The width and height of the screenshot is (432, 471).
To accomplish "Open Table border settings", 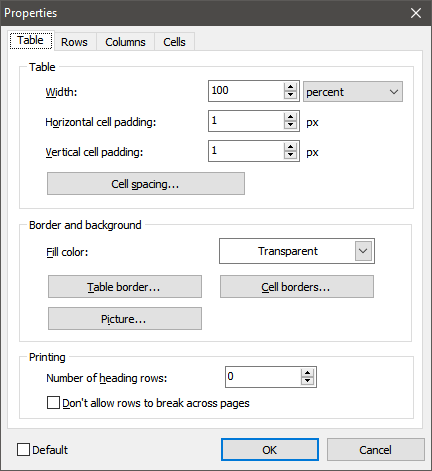I will point(125,287).
